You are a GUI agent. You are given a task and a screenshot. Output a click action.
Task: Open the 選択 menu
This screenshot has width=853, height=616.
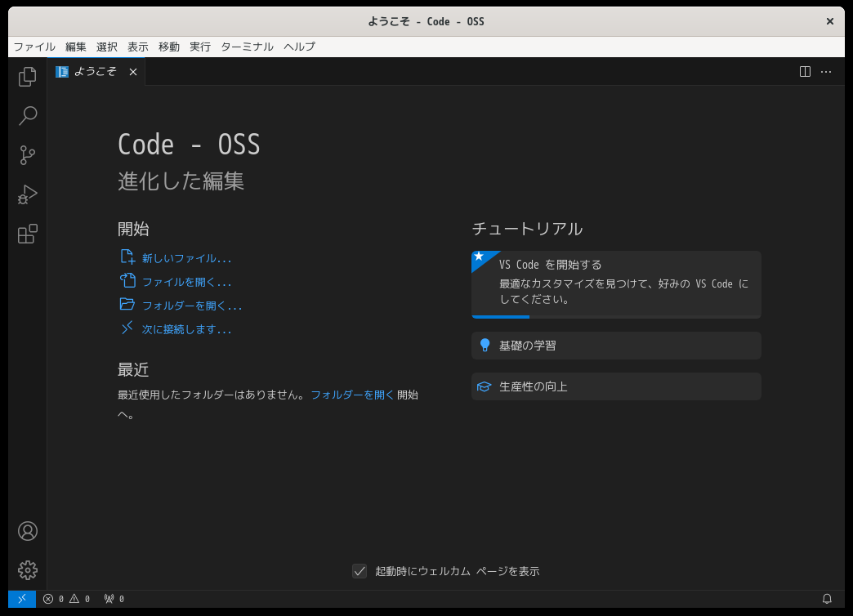click(106, 47)
